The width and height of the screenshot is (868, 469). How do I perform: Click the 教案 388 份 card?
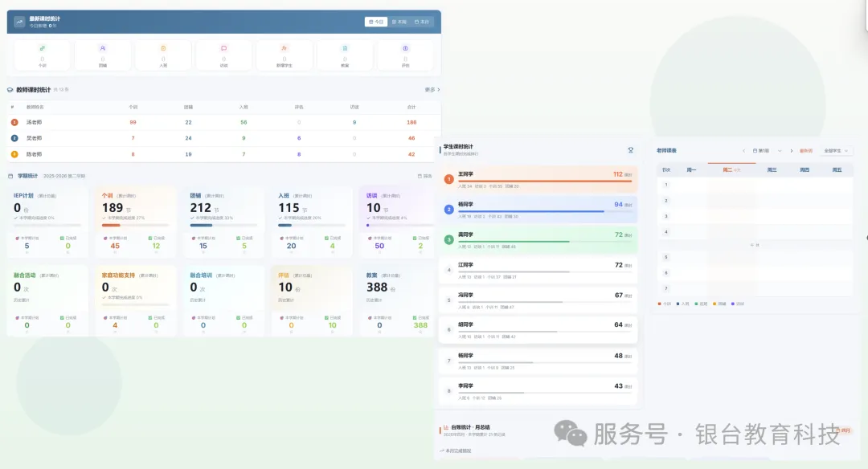pos(398,302)
